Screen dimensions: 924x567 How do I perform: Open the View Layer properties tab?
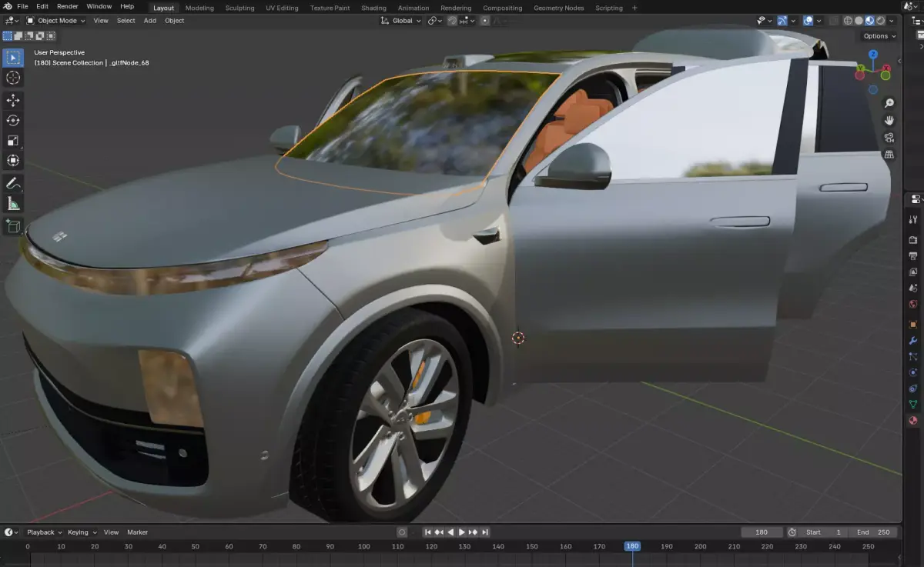[913, 272]
